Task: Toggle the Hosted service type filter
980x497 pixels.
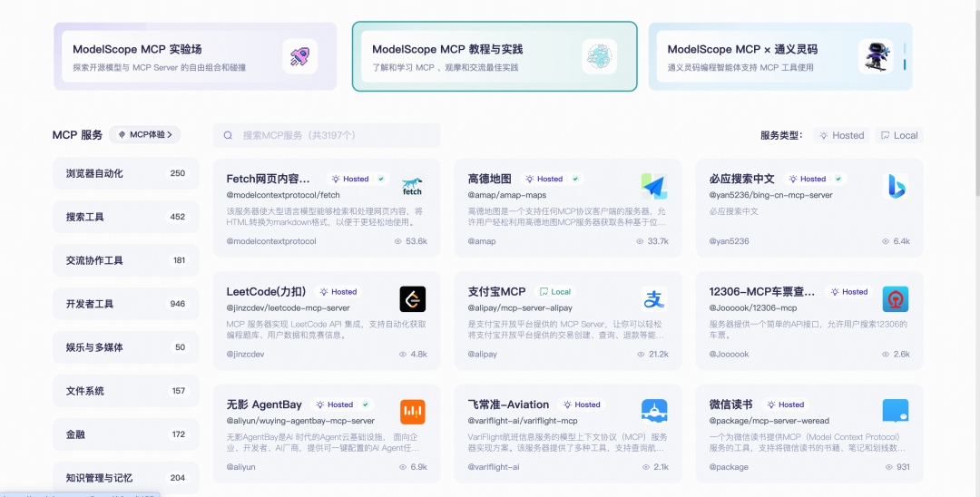Action: click(841, 135)
